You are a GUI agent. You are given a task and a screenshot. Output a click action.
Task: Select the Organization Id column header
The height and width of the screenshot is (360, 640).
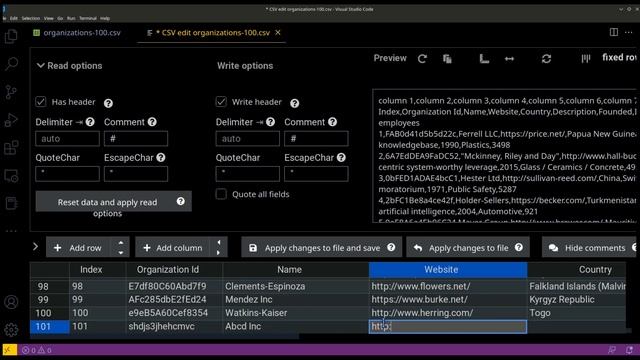pos(174,269)
